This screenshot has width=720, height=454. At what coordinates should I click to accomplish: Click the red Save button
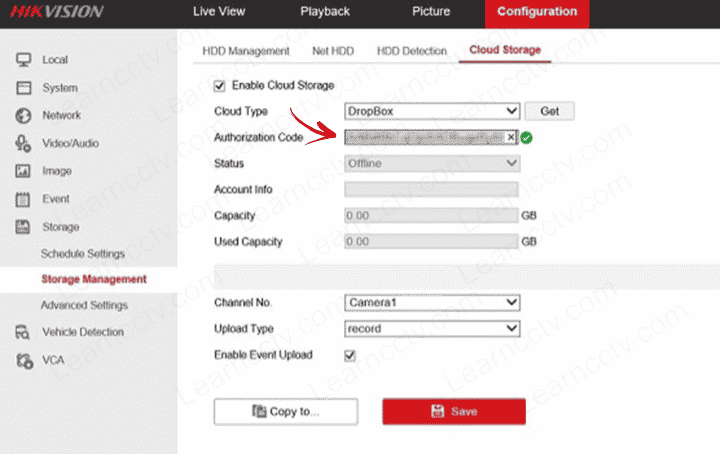[453, 411]
